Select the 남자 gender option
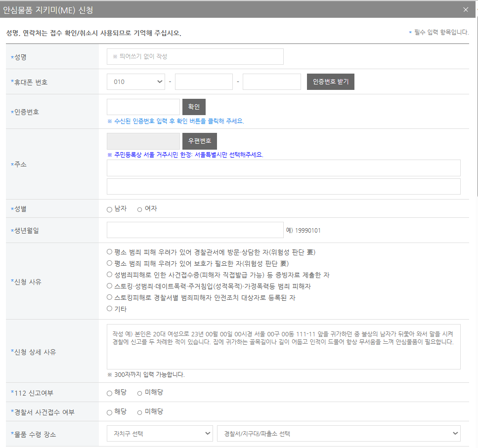The image size is (478, 448). (108, 208)
